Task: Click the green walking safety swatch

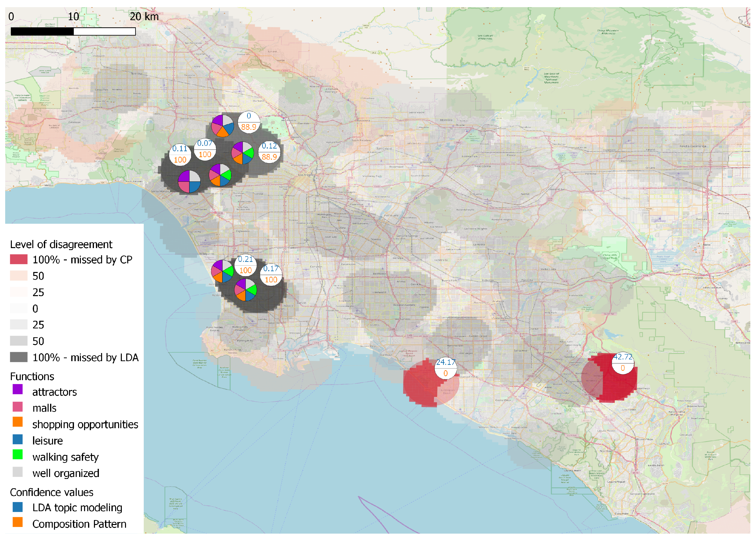Action: [18, 454]
